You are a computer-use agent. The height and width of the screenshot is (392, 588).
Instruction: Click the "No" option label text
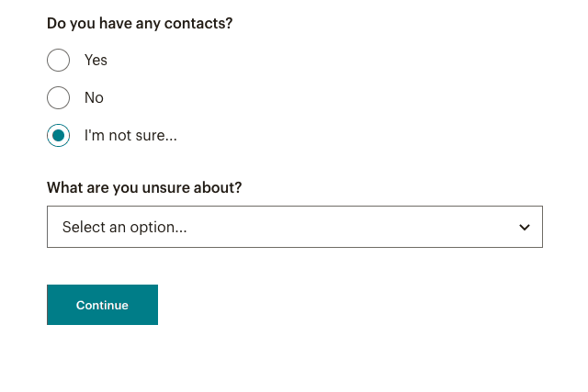coord(94,98)
